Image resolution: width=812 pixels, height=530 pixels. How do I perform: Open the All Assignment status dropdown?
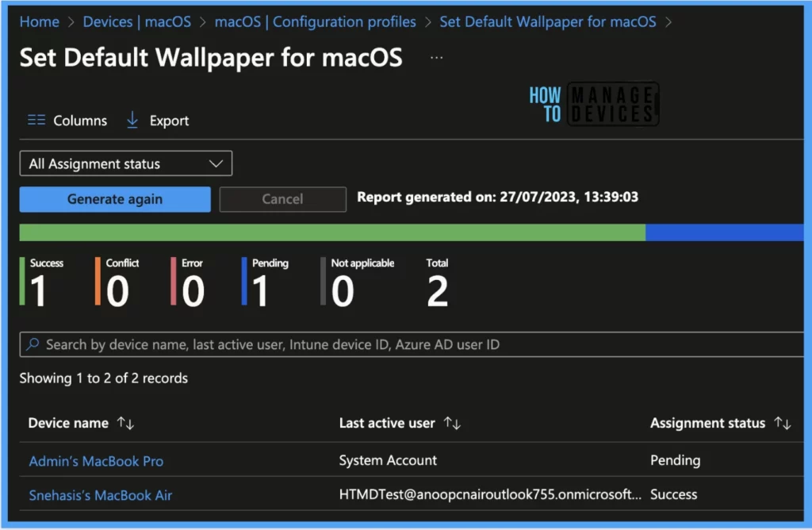click(x=126, y=163)
